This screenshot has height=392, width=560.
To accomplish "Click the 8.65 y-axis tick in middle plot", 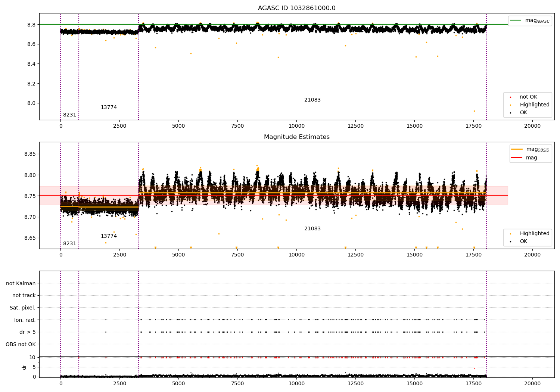I will pyautogui.click(x=30, y=238).
